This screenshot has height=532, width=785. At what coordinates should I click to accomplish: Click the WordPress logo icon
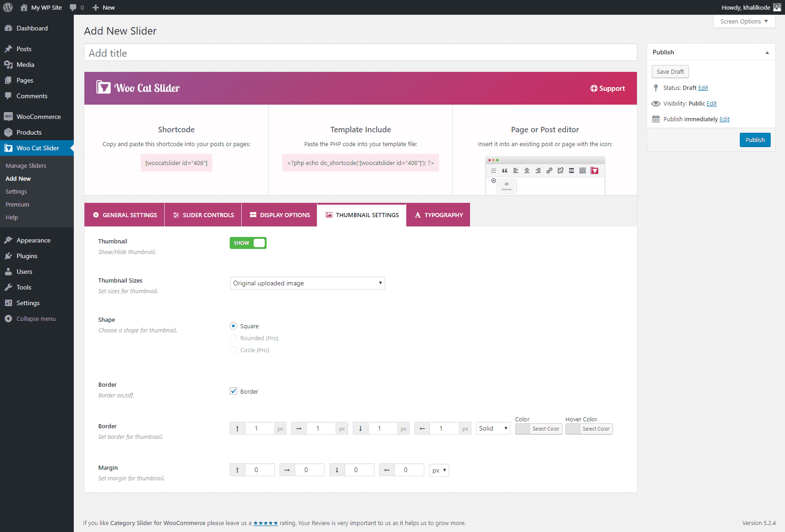[8, 7]
